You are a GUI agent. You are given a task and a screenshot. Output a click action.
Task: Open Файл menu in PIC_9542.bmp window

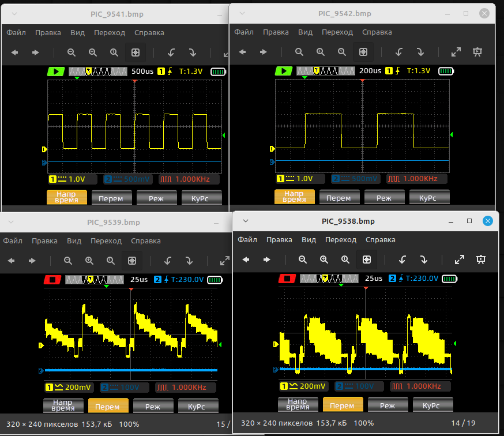pos(244,32)
